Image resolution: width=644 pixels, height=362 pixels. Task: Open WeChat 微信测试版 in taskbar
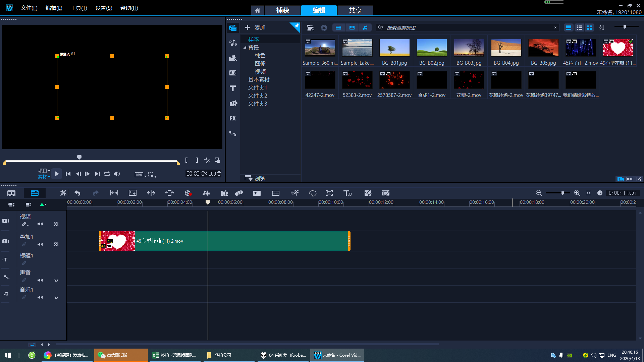click(121, 355)
